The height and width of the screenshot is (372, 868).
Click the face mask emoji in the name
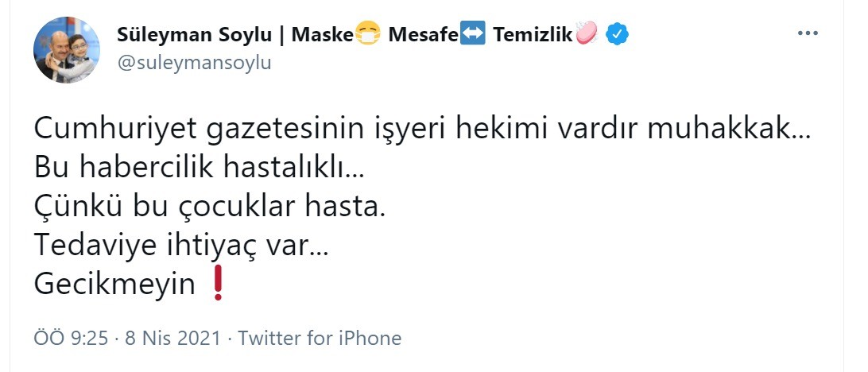pyautogui.click(x=367, y=35)
